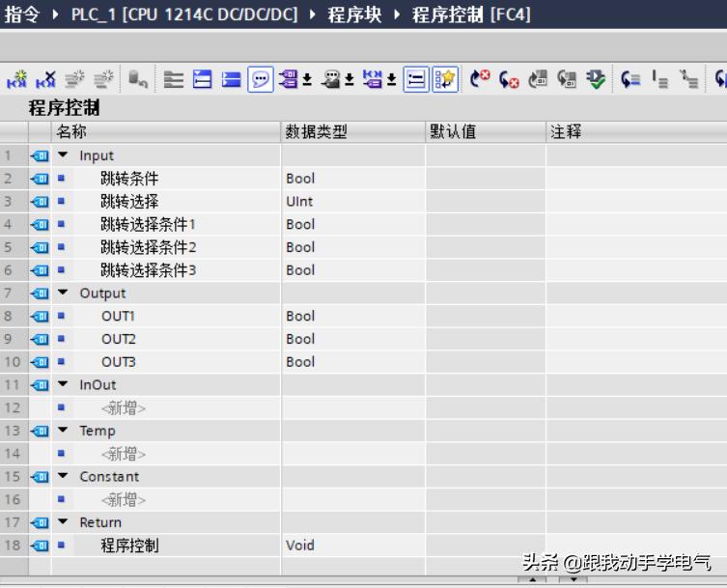The height and width of the screenshot is (588, 727).
Task: Click the 注释 column header
Action: tap(636, 131)
